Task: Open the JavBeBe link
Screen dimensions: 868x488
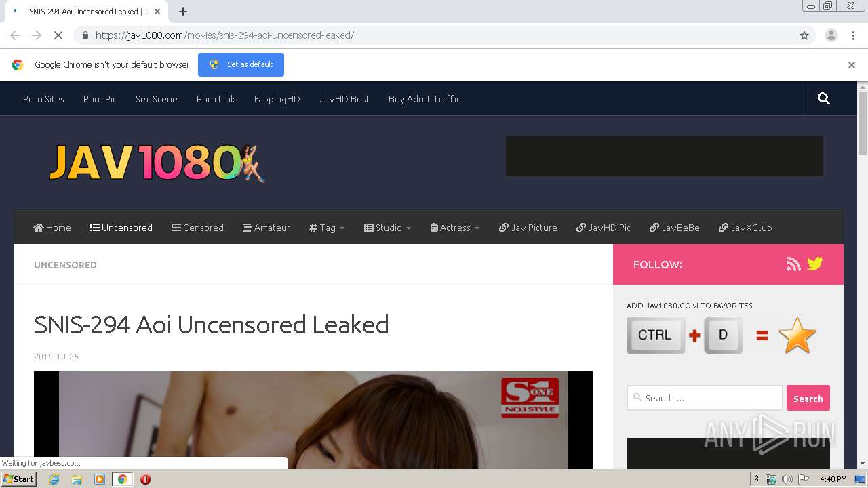Action: (x=674, y=228)
